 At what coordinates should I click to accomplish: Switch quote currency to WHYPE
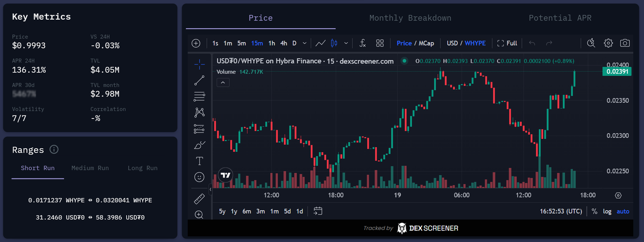click(x=475, y=43)
